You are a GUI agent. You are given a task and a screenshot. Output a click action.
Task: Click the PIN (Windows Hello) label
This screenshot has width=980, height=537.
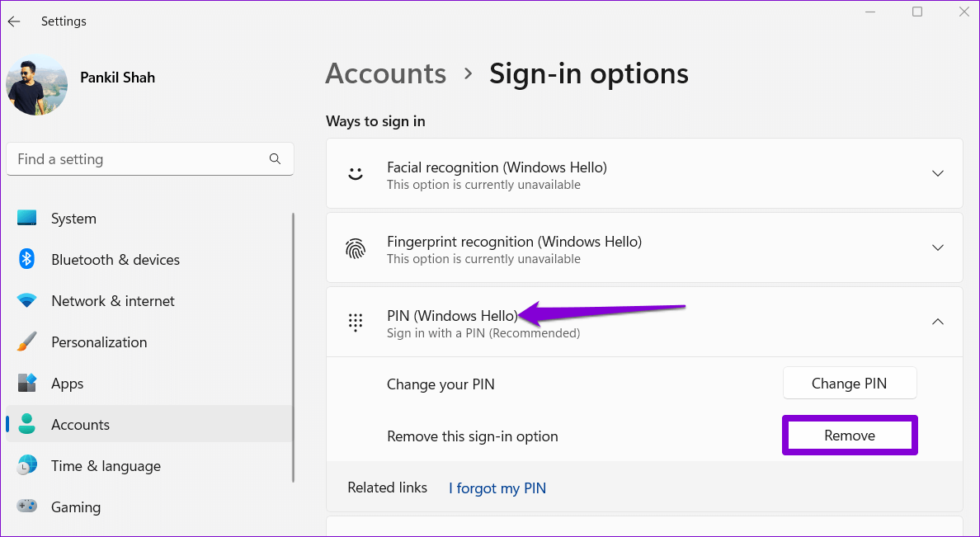(x=453, y=316)
